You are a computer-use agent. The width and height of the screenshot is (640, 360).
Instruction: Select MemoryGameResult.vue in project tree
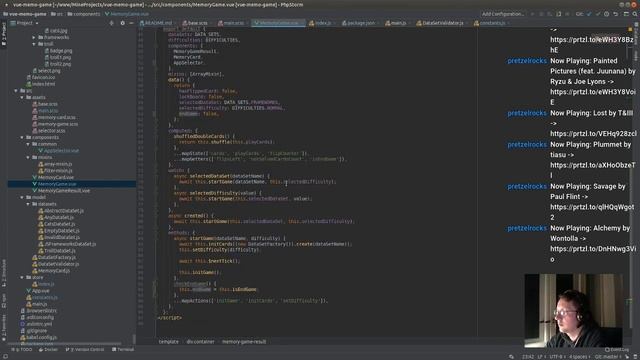tap(61, 191)
